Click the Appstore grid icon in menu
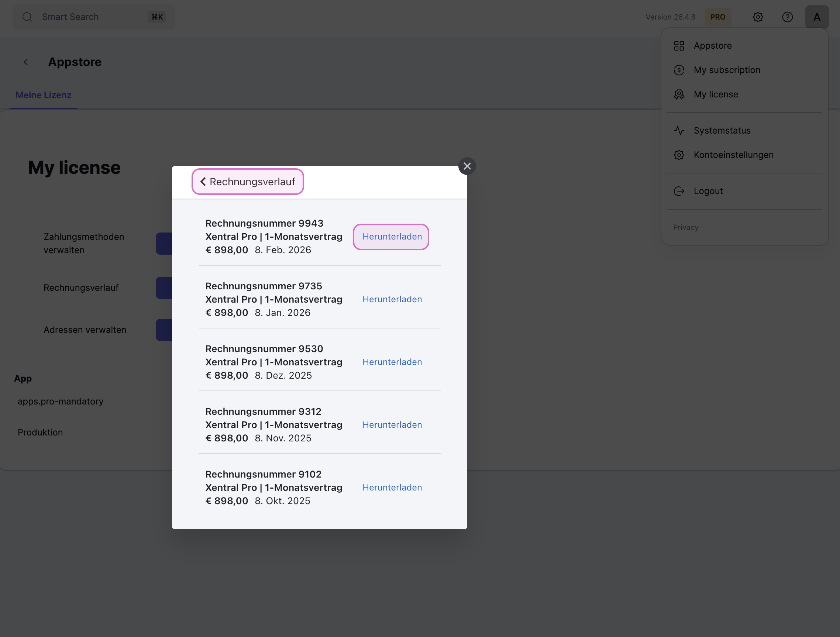Screen dimensions: 840x637 (679, 46)
